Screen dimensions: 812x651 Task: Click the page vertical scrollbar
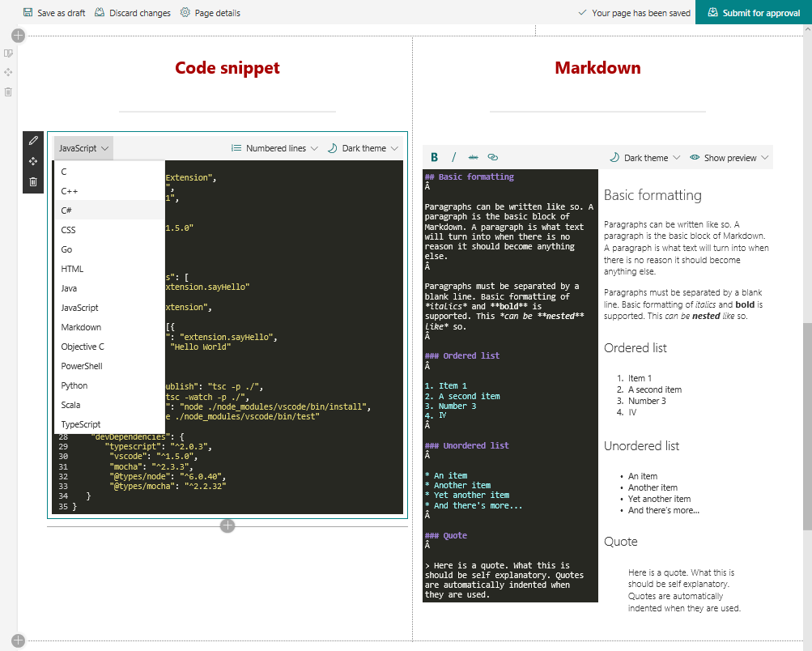806,425
